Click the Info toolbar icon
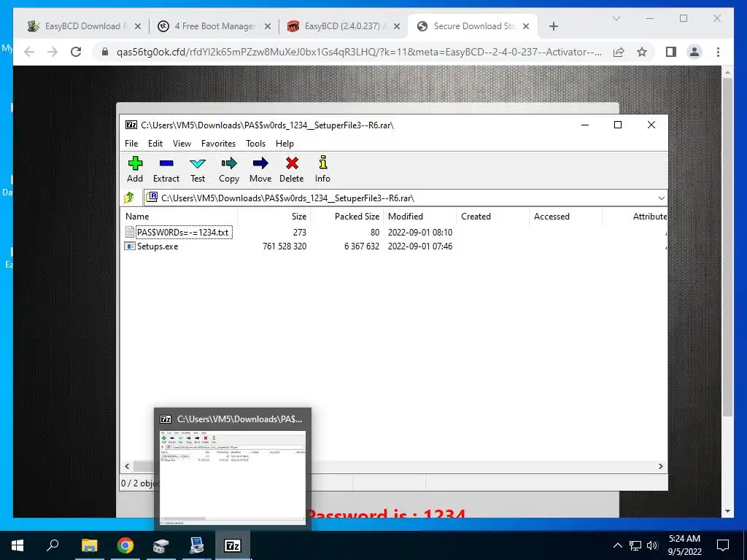 coord(323,163)
